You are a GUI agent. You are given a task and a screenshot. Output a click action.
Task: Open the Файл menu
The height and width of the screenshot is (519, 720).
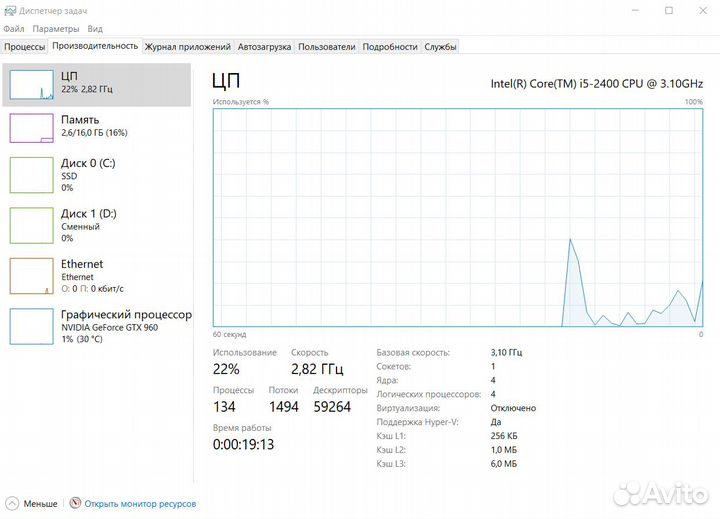point(14,28)
